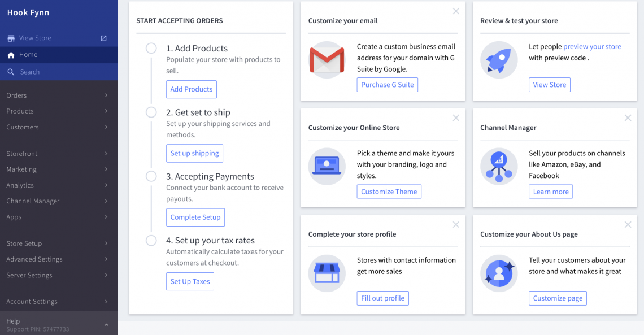Expand the Storefront menu chevron
This screenshot has width=644, height=335.
pyautogui.click(x=106, y=154)
